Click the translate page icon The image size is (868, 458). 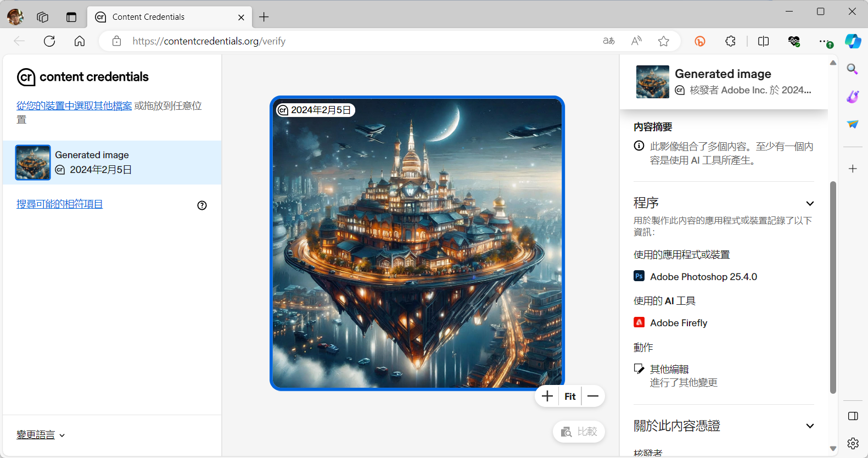pyautogui.click(x=609, y=41)
